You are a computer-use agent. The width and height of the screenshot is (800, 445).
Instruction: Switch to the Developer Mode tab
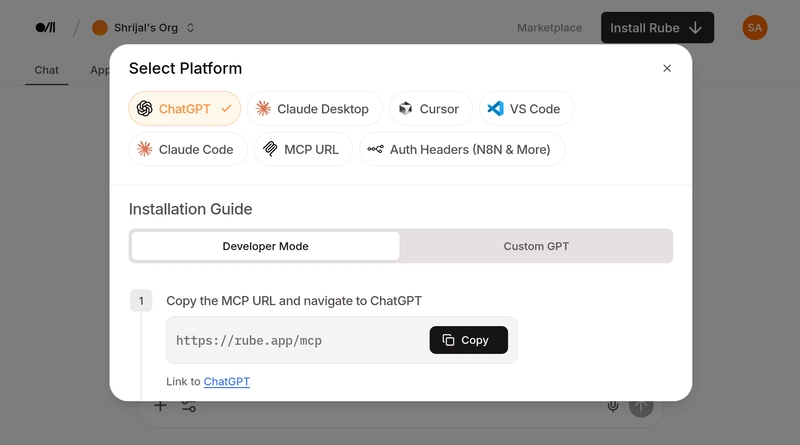click(265, 246)
